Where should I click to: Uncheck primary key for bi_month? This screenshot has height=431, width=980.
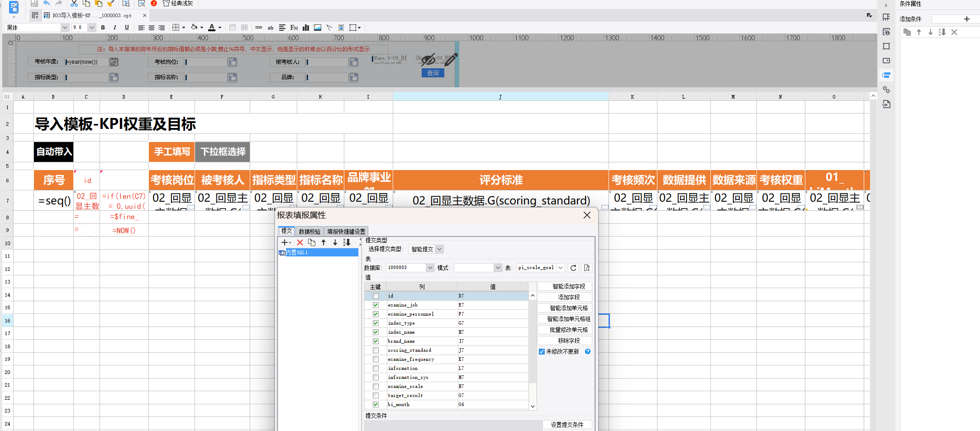coord(376,404)
